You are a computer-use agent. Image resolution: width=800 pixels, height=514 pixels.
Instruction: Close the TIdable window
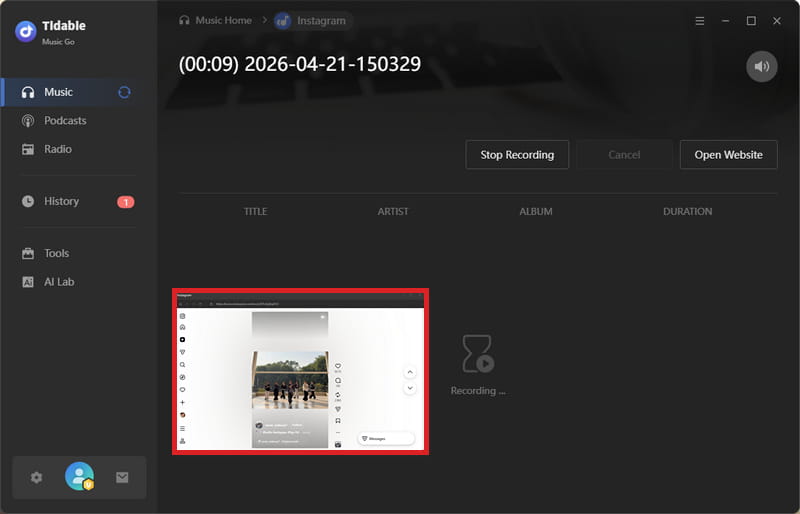pyautogui.click(x=777, y=21)
